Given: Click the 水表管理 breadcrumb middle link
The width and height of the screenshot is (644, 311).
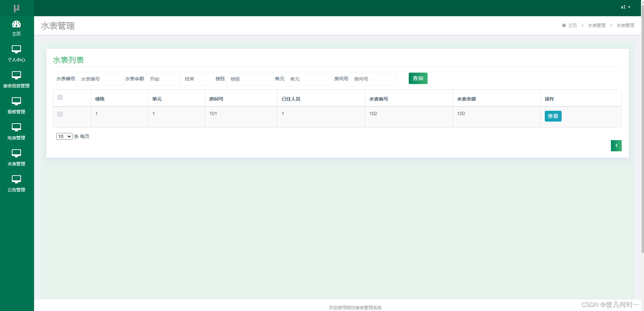Looking at the screenshot, I should pos(596,25).
